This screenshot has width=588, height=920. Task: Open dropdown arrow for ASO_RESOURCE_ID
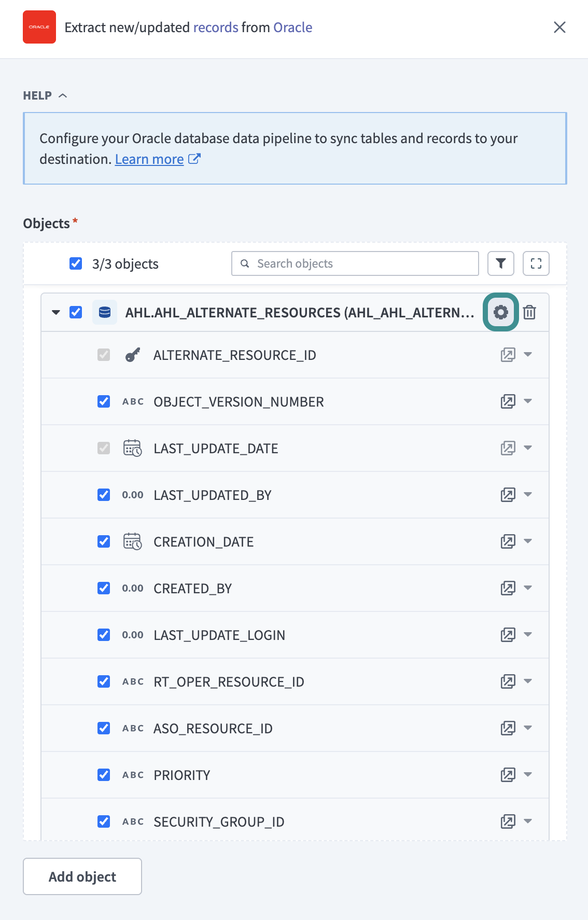[528, 728]
